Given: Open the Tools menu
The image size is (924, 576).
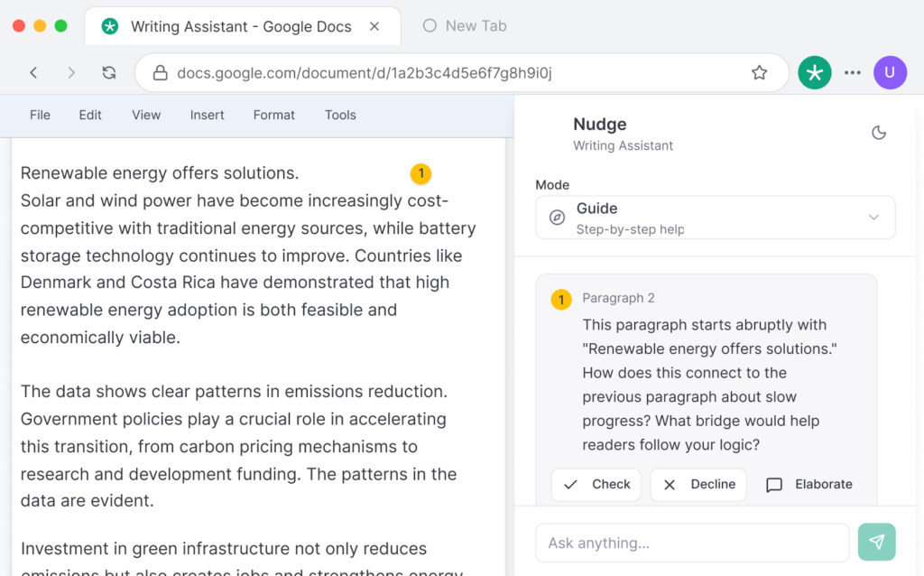Looking at the screenshot, I should tap(340, 115).
